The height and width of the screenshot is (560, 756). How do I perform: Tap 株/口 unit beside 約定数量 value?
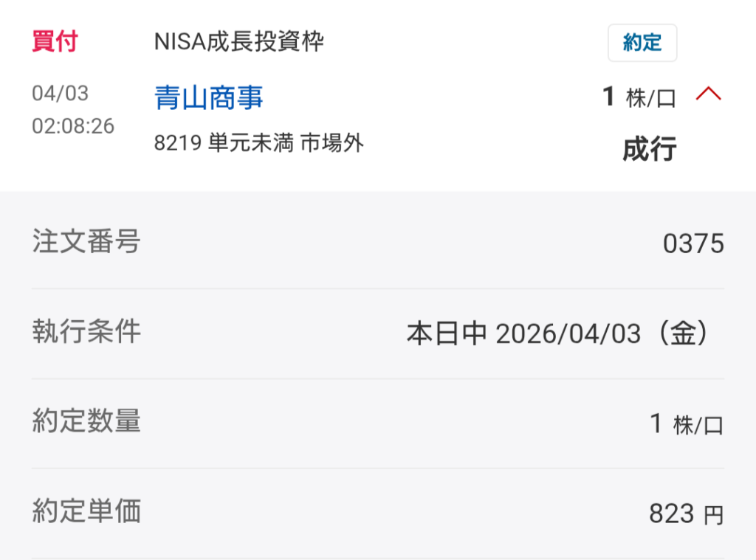click(x=698, y=426)
